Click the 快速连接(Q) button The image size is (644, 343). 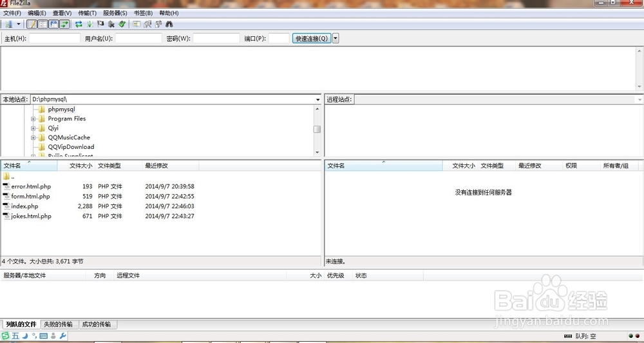point(312,38)
